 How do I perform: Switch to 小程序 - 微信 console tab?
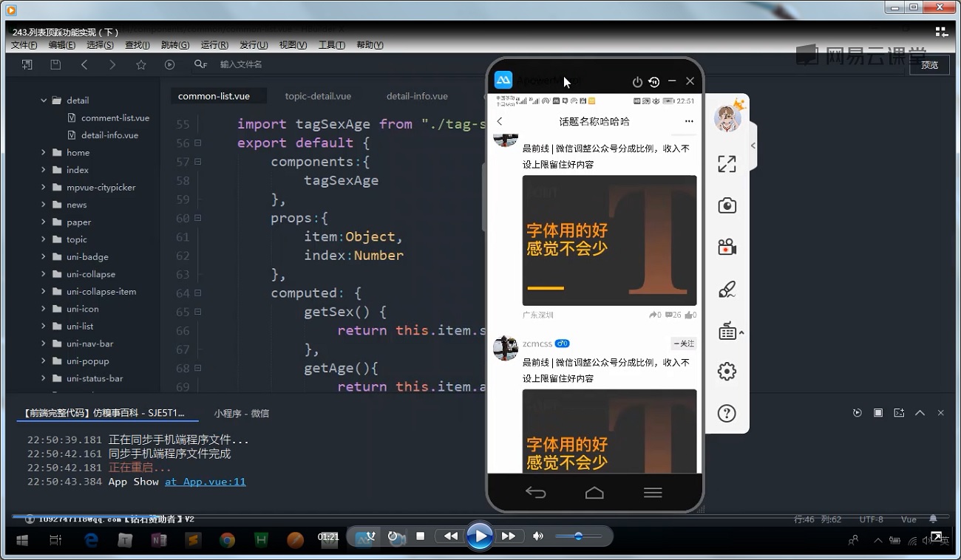tap(242, 414)
